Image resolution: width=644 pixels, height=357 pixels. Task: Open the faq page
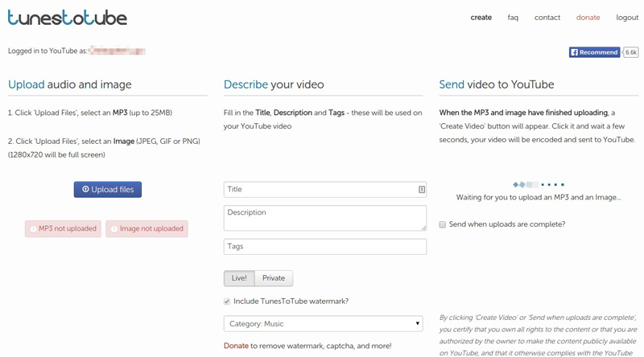coord(513,18)
